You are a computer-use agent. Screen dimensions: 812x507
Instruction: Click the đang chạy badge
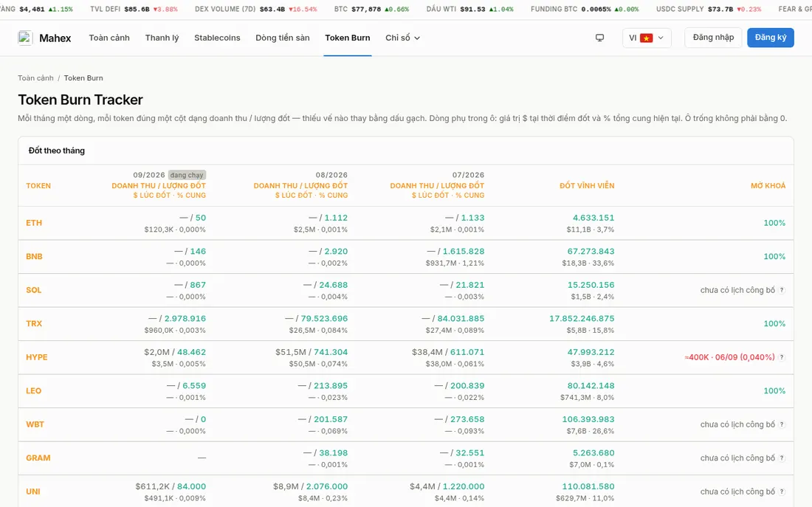(x=187, y=175)
